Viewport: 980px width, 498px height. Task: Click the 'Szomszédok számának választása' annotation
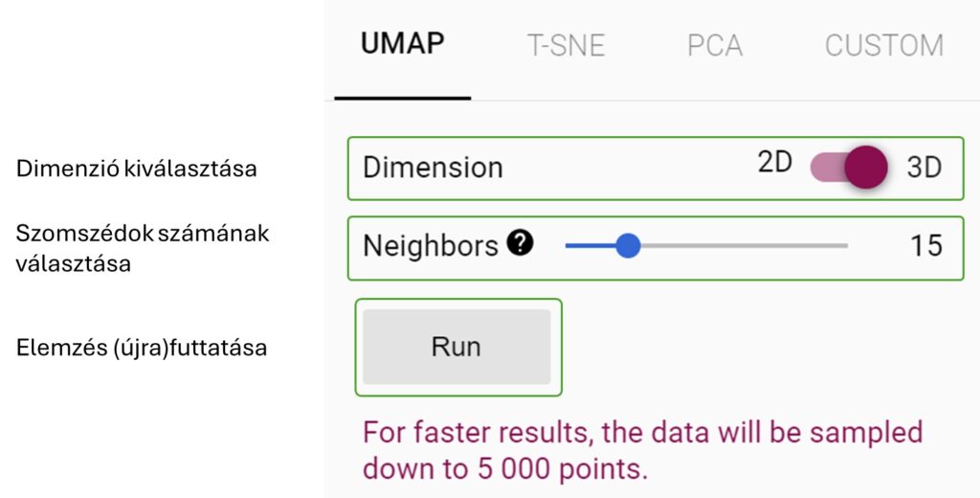[x=143, y=248]
